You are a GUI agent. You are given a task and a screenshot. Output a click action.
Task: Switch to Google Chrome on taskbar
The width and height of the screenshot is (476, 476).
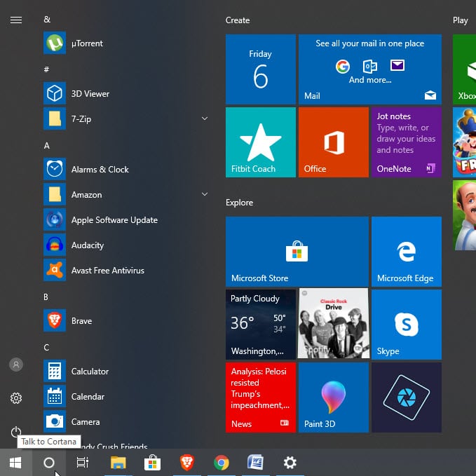click(x=222, y=463)
